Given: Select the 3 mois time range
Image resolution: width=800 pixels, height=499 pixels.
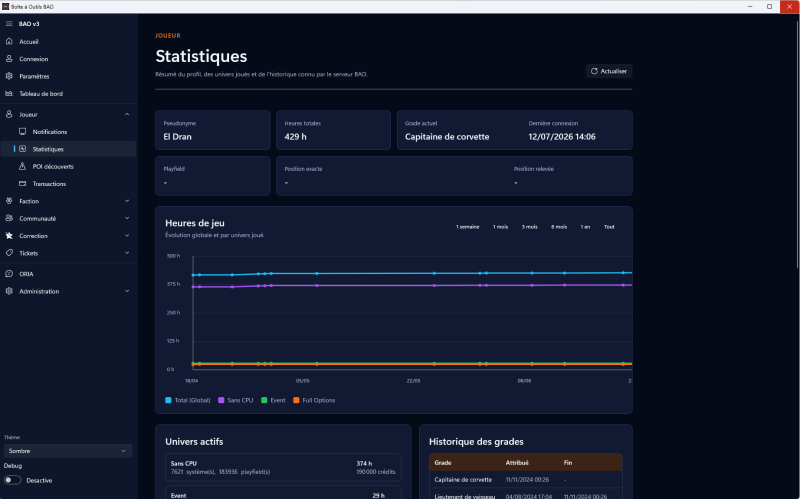Looking at the screenshot, I should (x=530, y=227).
